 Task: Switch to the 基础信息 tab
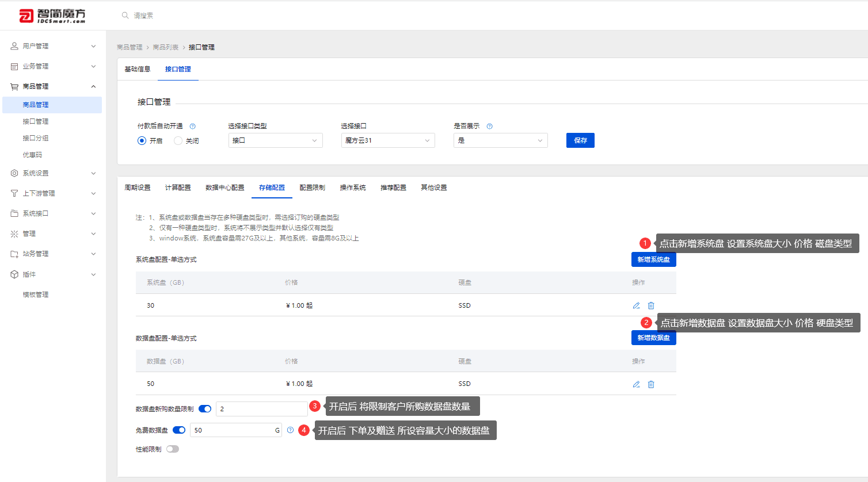coord(138,69)
